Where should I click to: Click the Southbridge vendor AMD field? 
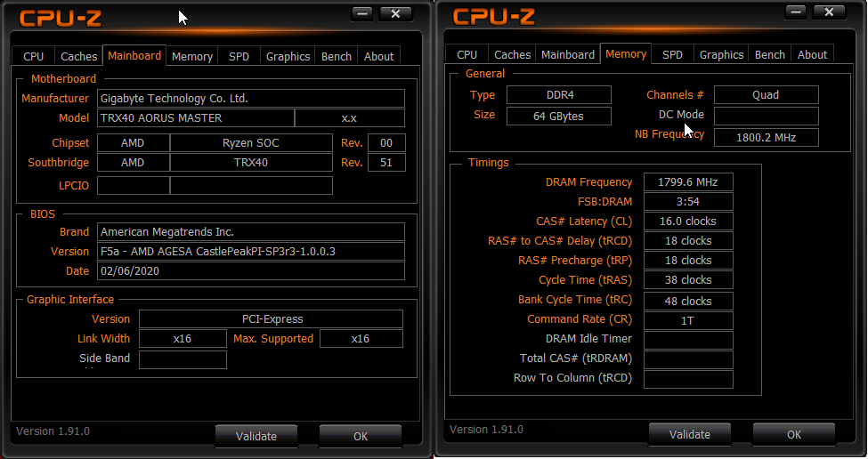134,163
